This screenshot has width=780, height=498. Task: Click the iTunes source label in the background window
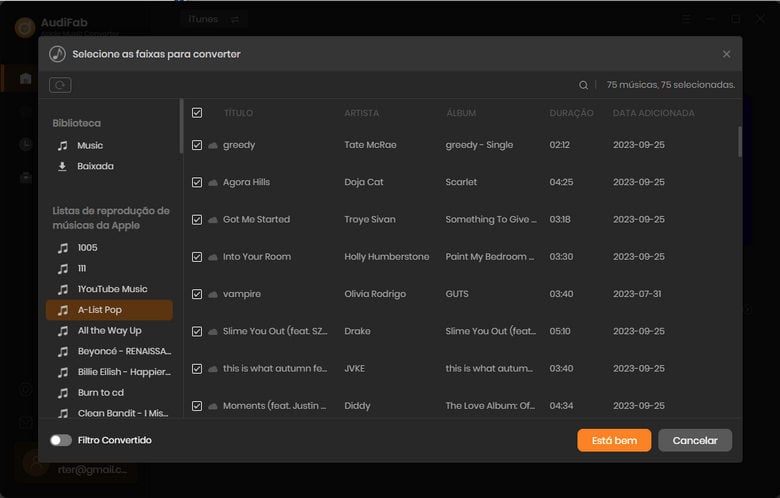tap(203, 19)
